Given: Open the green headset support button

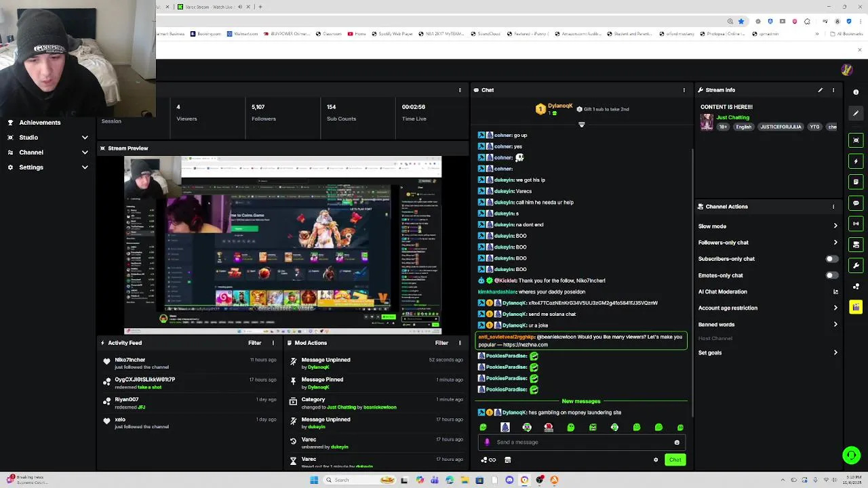Looking at the screenshot, I should (851, 455).
